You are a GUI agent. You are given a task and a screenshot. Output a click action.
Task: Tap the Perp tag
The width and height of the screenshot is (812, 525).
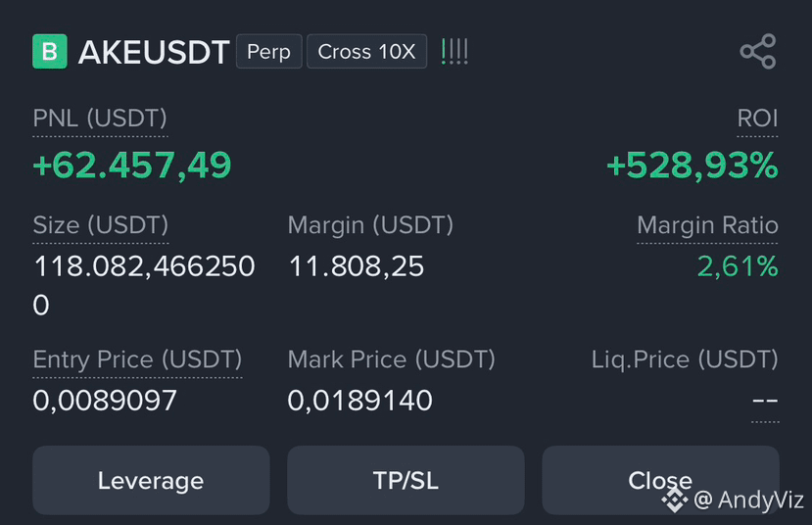(x=268, y=51)
